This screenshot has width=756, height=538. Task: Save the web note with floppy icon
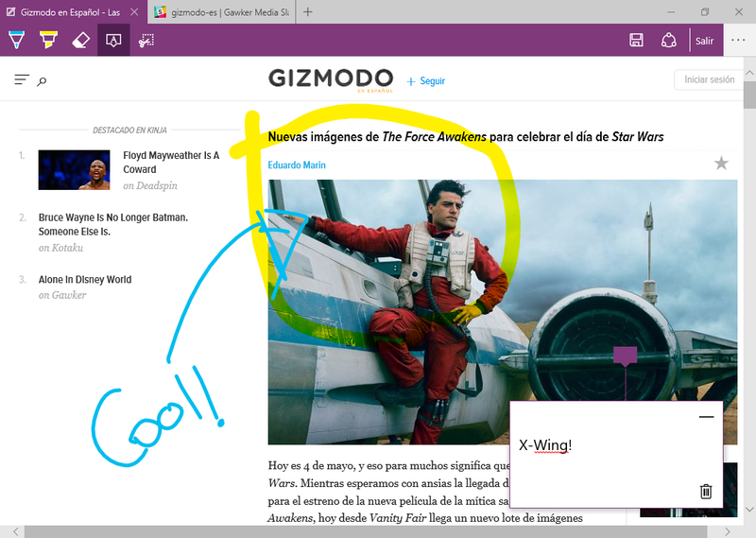(x=636, y=40)
